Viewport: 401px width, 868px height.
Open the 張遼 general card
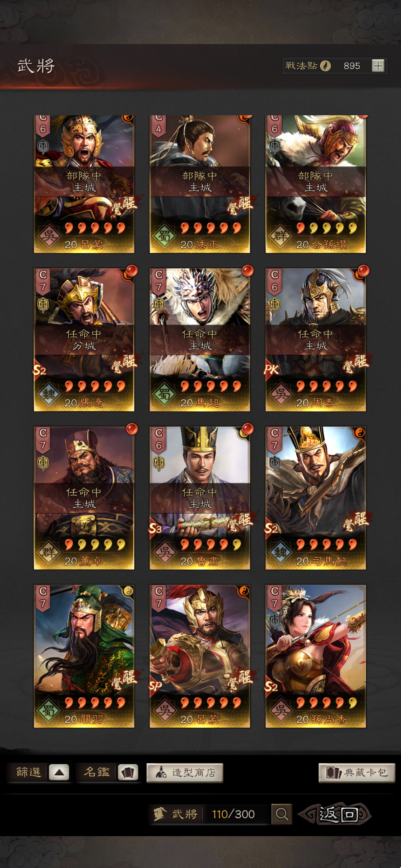pos(84,340)
